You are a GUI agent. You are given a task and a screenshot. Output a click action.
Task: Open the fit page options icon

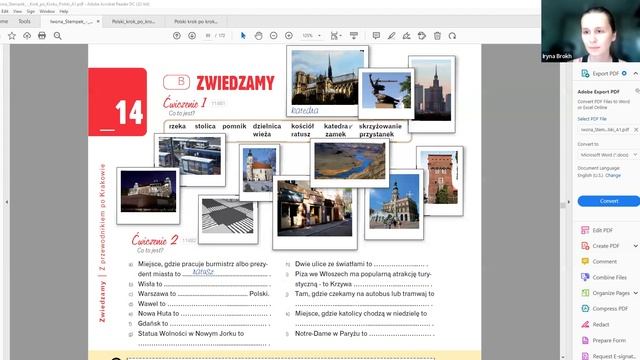click(x=336, y=36)
